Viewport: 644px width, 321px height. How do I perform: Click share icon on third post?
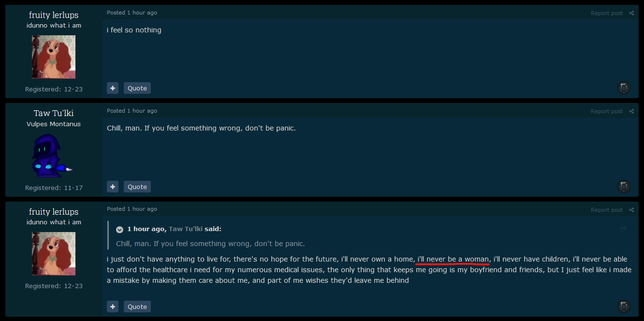pos(631,210)
